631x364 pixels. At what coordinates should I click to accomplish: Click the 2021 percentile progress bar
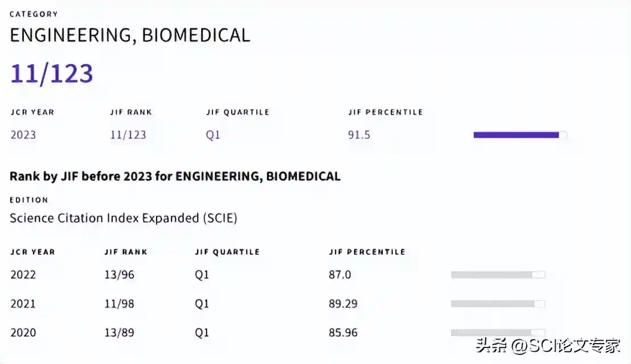(497, 304)
